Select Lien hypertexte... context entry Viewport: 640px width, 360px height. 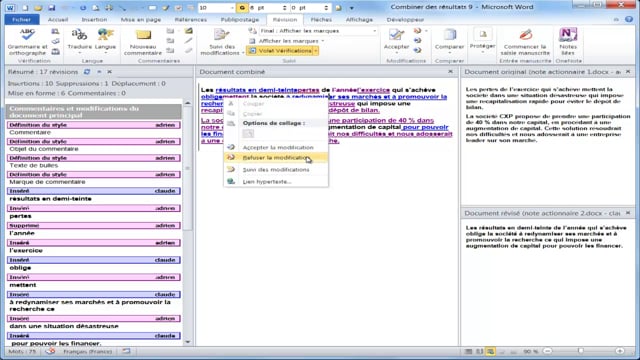(276, 181)
